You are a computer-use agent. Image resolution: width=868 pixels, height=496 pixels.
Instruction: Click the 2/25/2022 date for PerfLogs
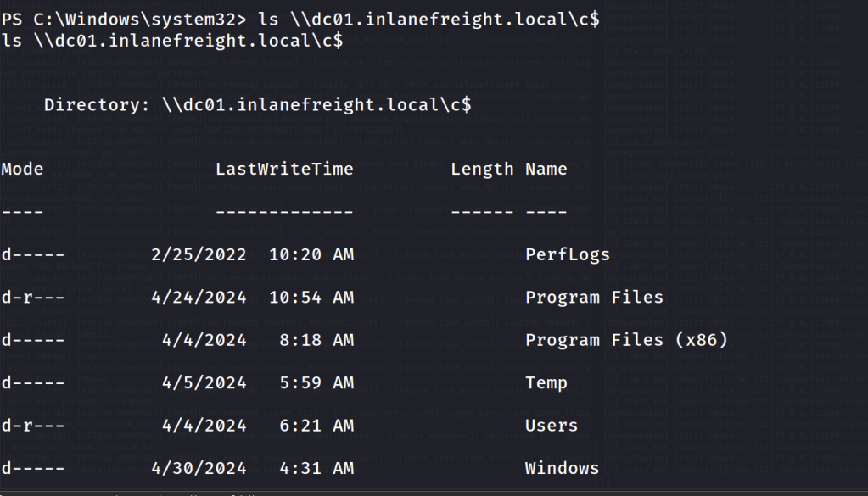tap(199, 254)
